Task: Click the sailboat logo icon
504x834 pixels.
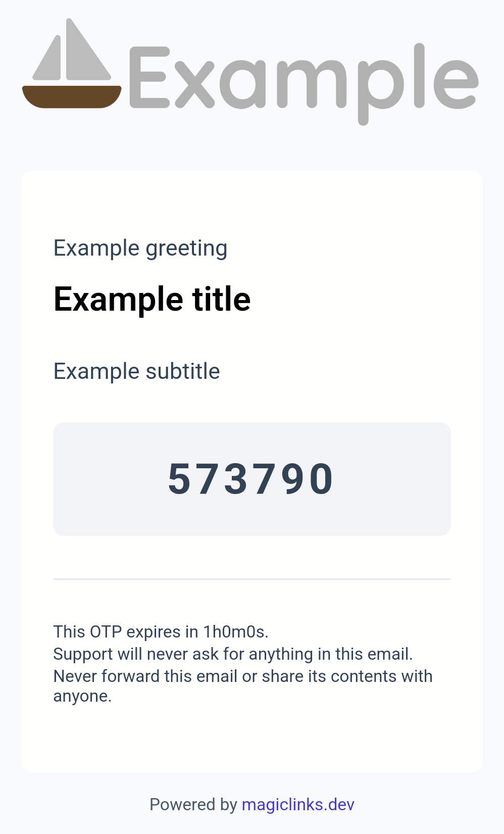Action: pos(72,63)
